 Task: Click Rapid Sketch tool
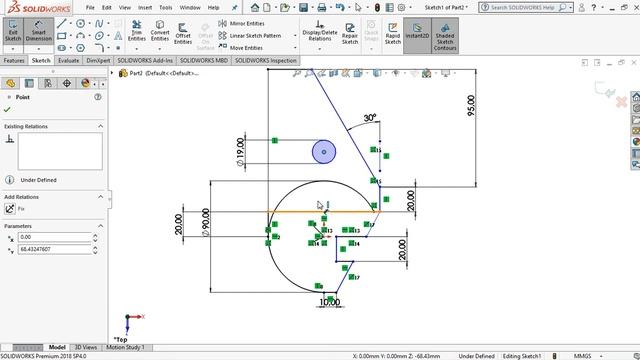(393, 33)
